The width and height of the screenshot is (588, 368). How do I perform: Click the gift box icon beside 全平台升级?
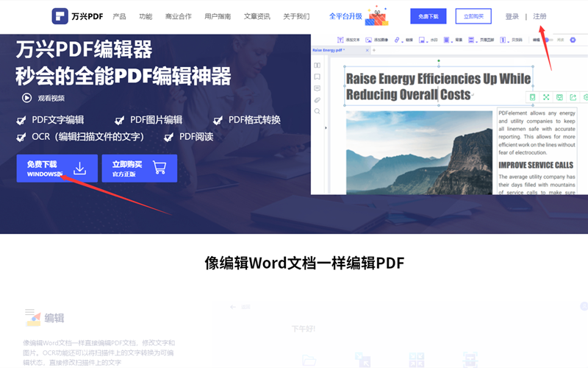coord(379,15)
